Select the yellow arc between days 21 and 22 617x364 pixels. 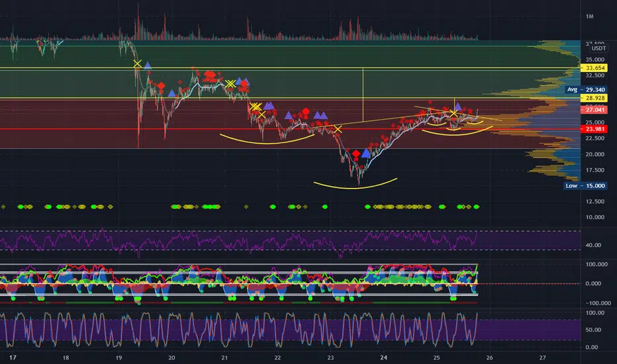click(x=267, y=140)
